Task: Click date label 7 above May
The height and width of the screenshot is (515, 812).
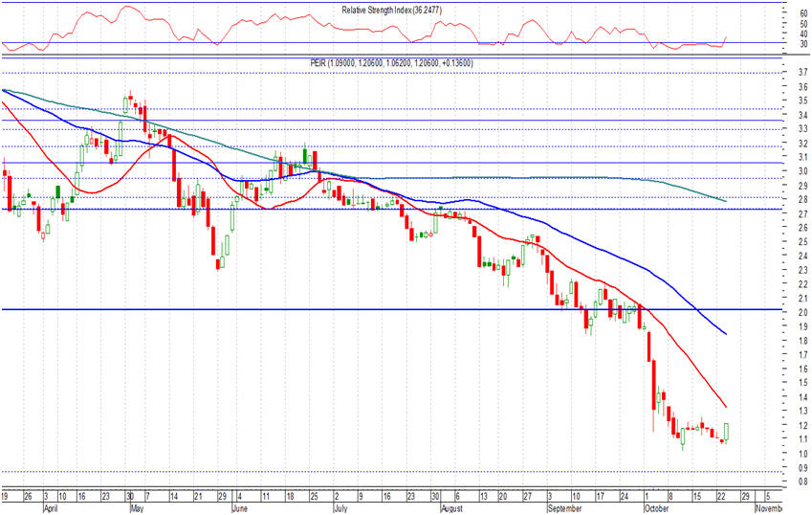Action: click(147, 497)
